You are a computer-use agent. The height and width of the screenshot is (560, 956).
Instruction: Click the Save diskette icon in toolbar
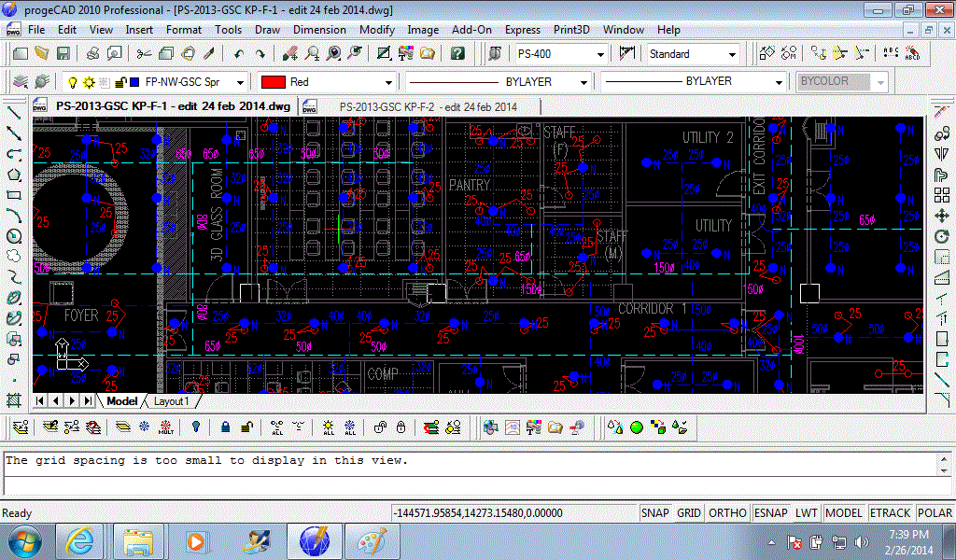[63, 53]
